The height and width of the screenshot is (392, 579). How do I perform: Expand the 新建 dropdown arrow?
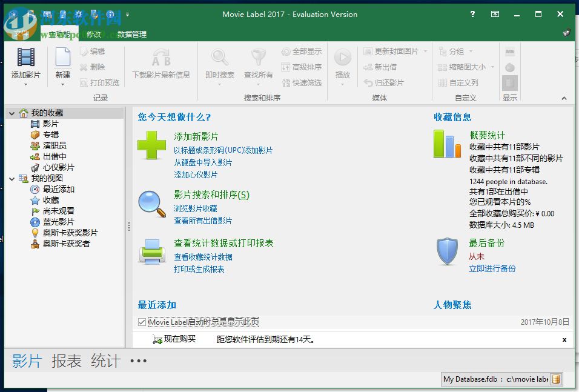(63, 85)
